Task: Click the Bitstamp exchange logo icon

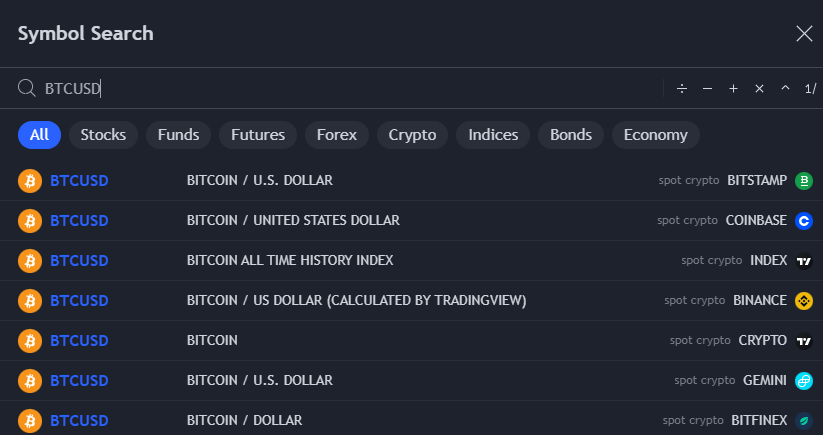Action: coord(804,181)
